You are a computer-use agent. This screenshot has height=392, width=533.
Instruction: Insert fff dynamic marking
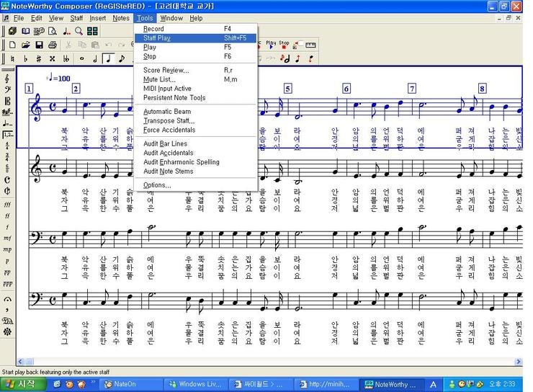pos(7,205)
